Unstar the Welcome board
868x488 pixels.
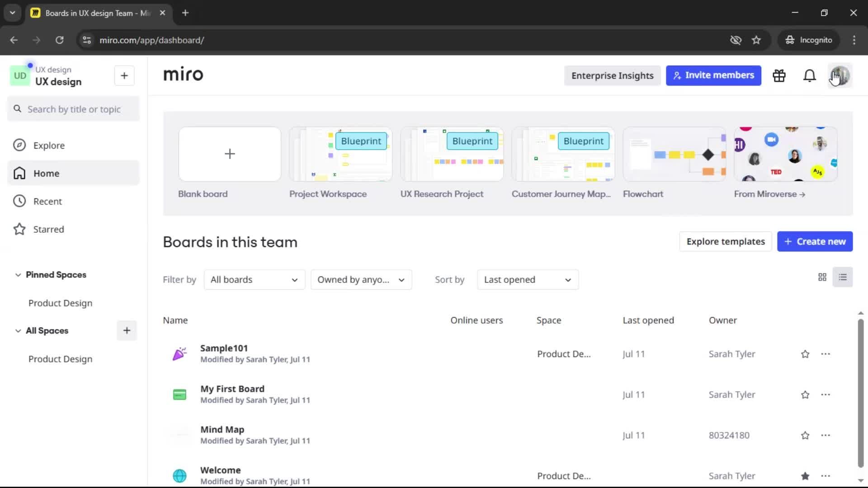point(805,476)
